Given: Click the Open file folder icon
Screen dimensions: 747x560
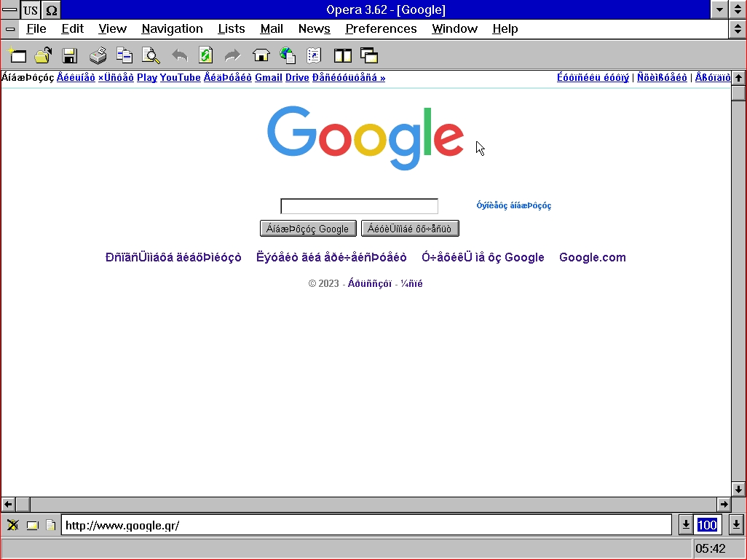Looking at the screenshot, I should [44, 56].
